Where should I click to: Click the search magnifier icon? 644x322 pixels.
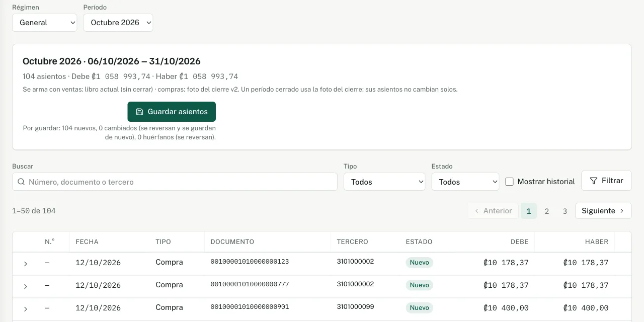pyautogui.click(x=21, y=182)
